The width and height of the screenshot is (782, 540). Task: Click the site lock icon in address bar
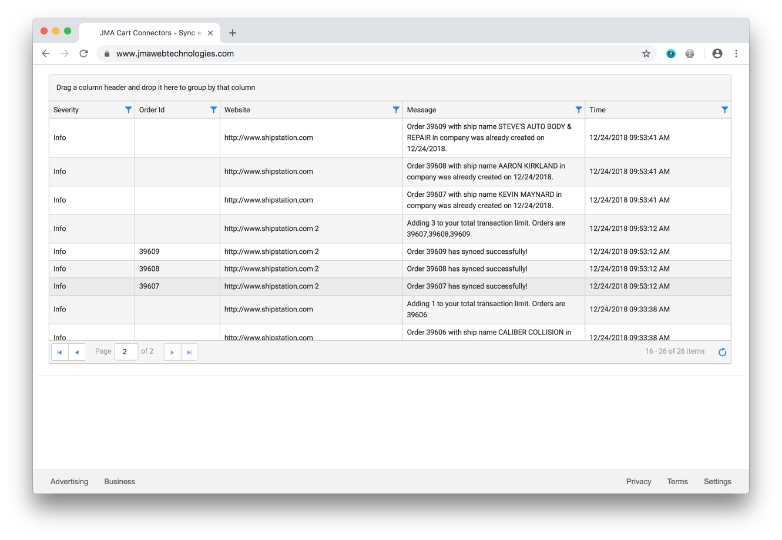pos(107,53)
